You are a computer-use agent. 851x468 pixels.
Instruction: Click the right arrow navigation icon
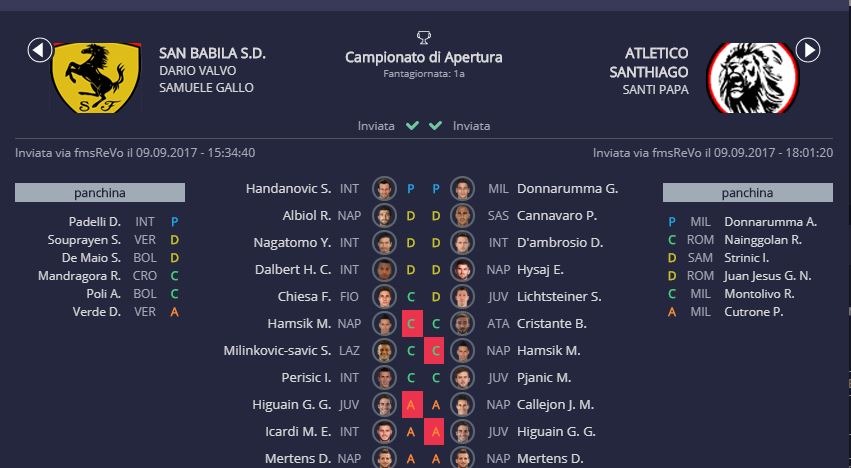coord(808,49)
